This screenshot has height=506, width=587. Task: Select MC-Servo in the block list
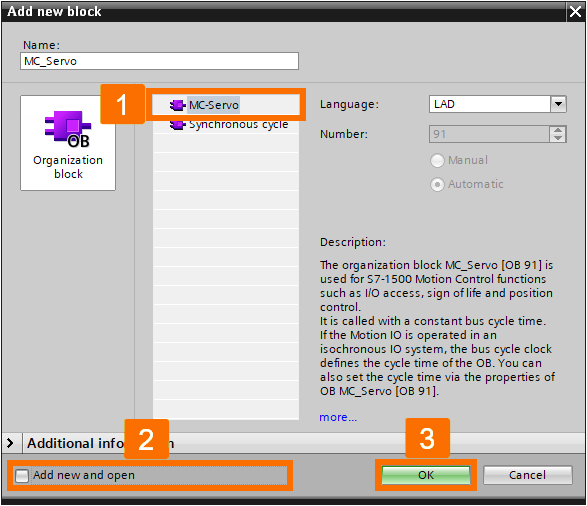(x=226, y=105)
